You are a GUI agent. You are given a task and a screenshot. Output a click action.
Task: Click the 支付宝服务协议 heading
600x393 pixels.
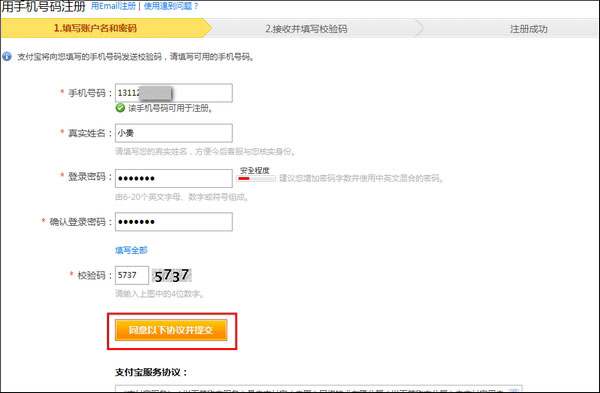click(152, 372)
